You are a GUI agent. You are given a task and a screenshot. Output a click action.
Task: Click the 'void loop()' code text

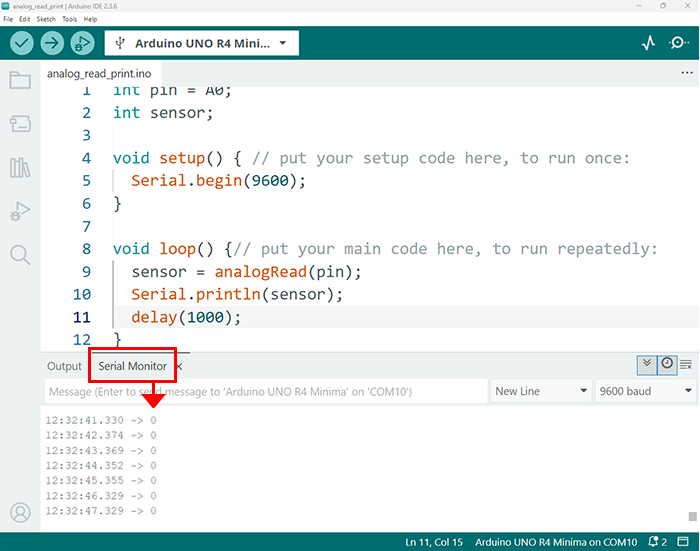point(163,249)
